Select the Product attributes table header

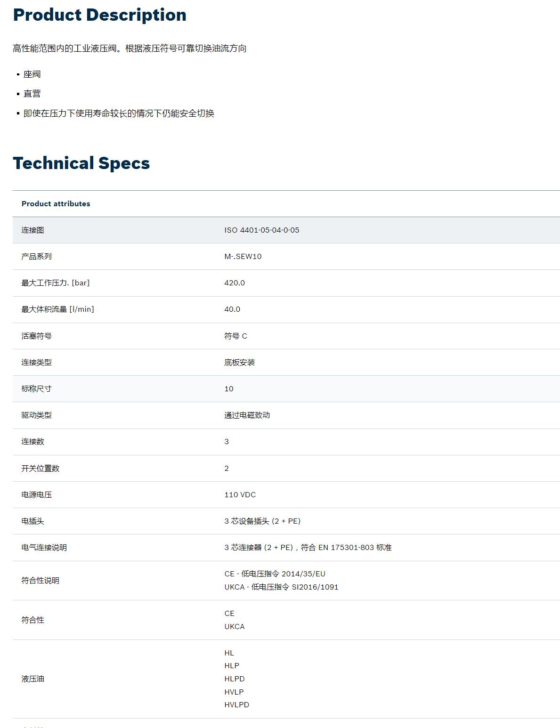point(56,204)
